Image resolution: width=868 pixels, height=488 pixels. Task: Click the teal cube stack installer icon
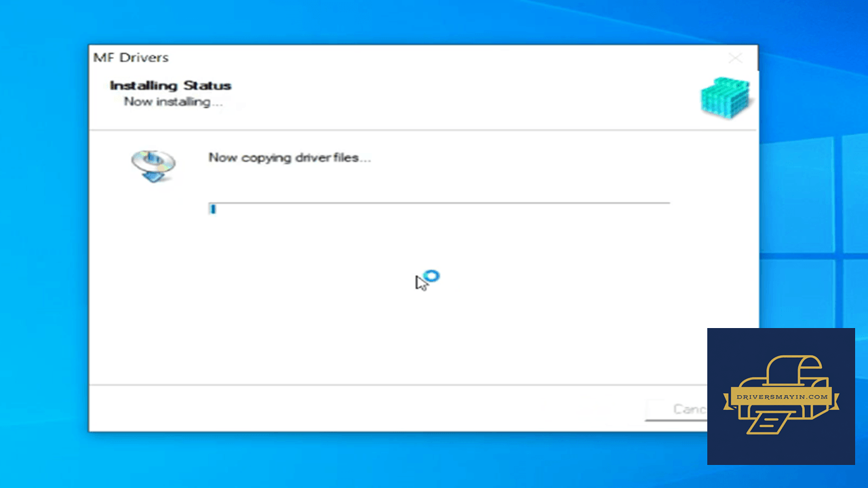[726, 100]
